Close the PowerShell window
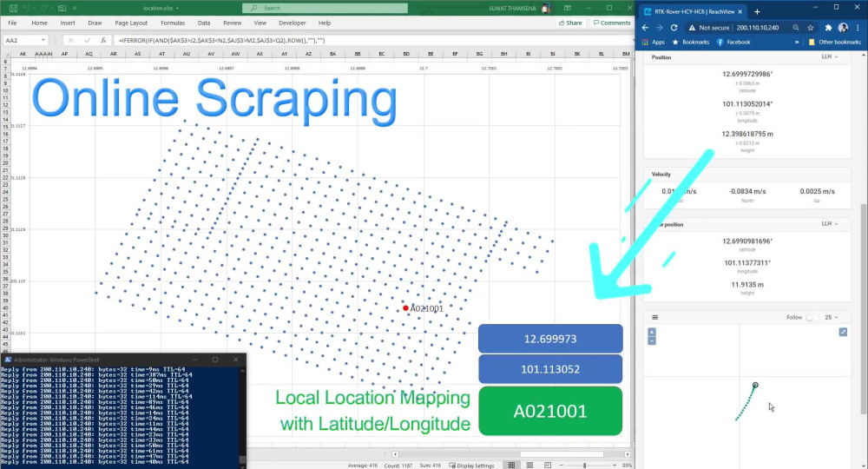868x469 pixels. point(236,360)
